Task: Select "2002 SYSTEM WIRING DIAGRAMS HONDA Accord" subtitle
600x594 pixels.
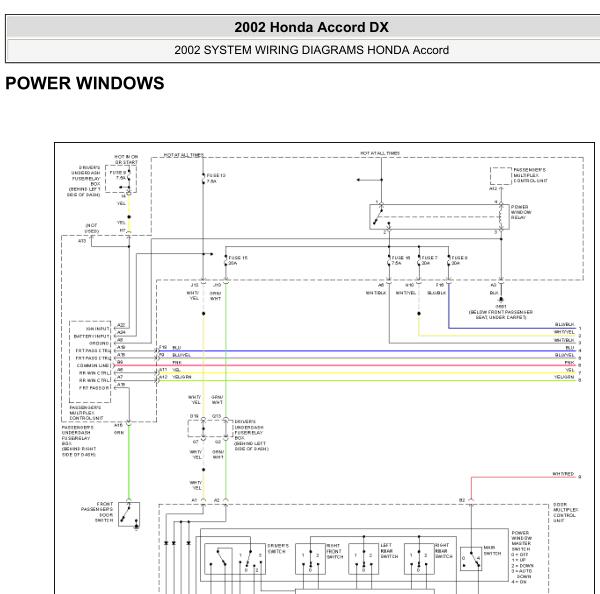Action: (x=311, y=50)
